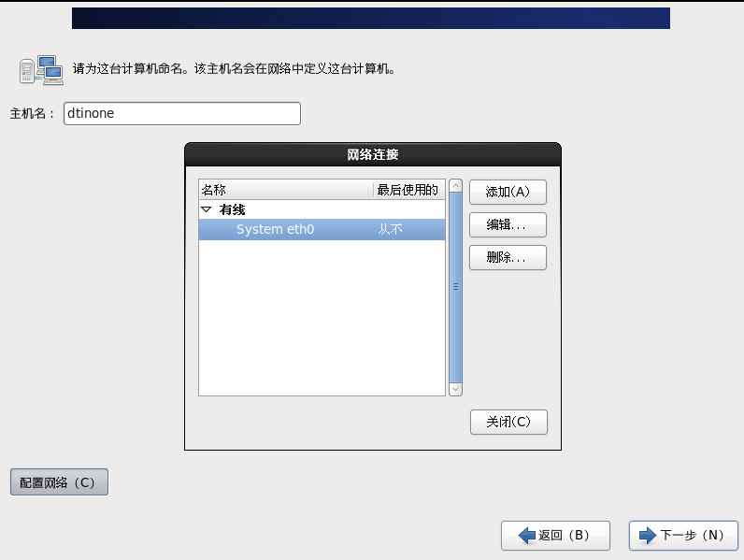Click the 网络连接 dialog title bar
The width and height of the screenshot is (744, 560).
(x=373, y=154)
